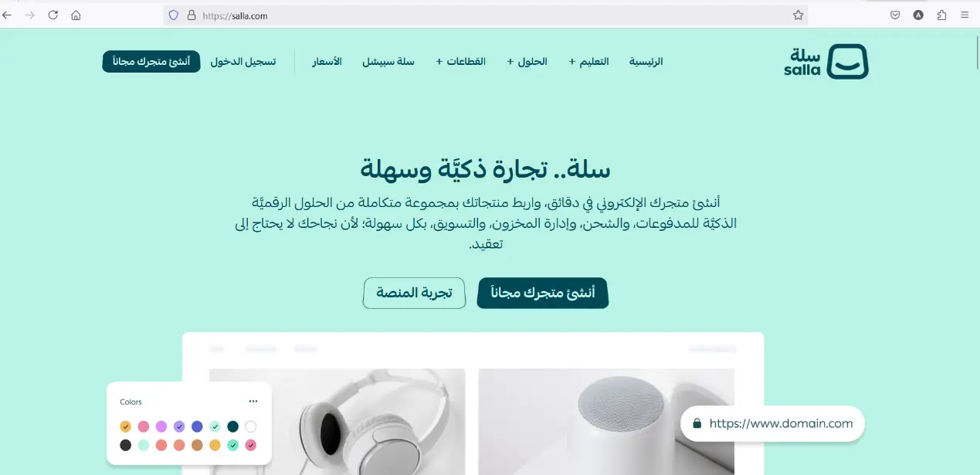
Task: Open the browser home page icon
Action: [x=76, y=15]
